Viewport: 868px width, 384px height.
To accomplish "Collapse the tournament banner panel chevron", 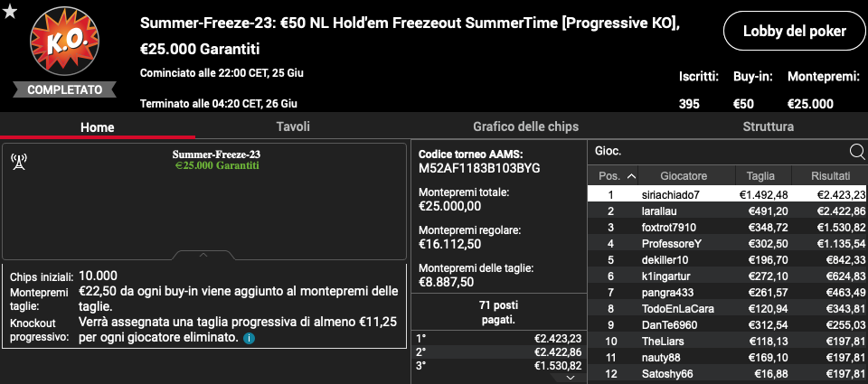I will tap(203, 255).
